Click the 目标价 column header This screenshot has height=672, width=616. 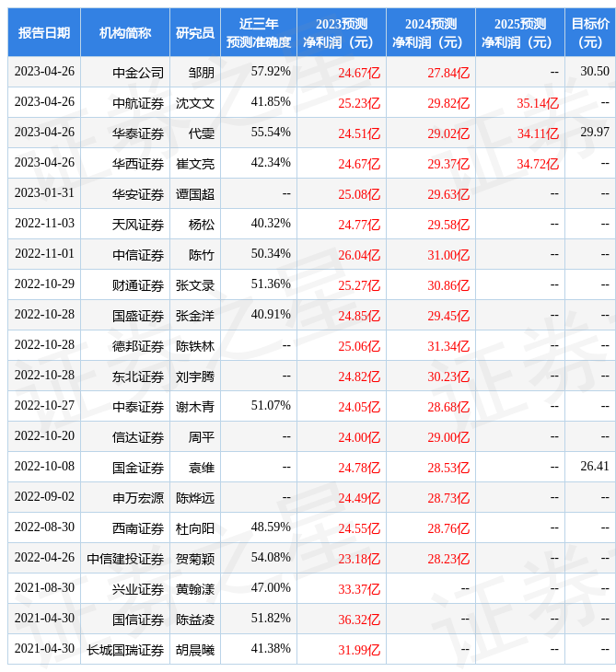(590, 32)
